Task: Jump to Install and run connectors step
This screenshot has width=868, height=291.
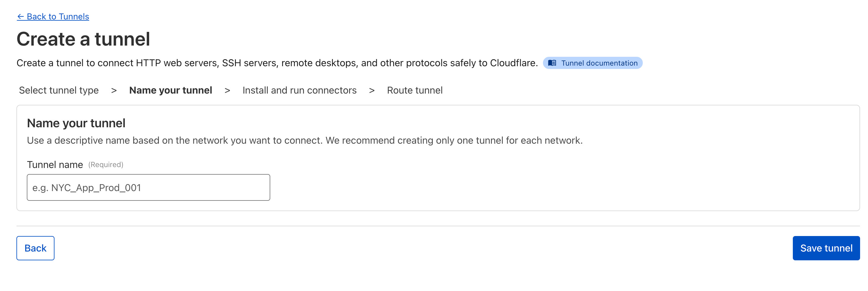Action: pyautogui.click(x=299, y=90)
